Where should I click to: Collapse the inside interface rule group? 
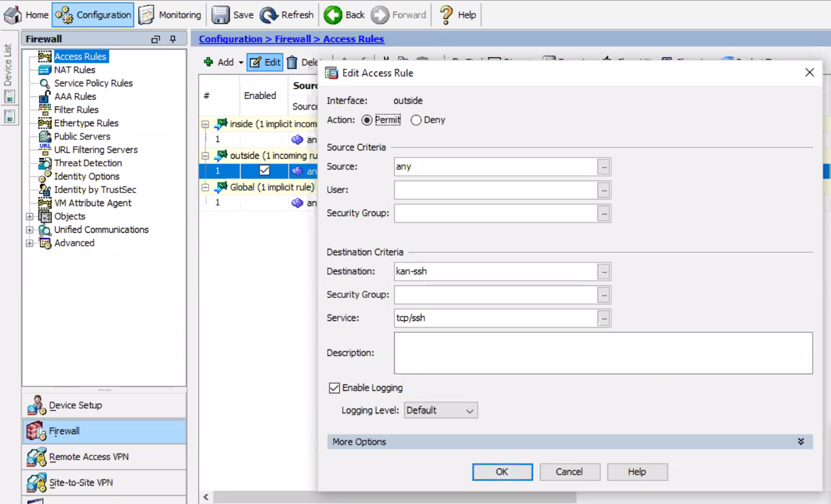click(205, 124)
